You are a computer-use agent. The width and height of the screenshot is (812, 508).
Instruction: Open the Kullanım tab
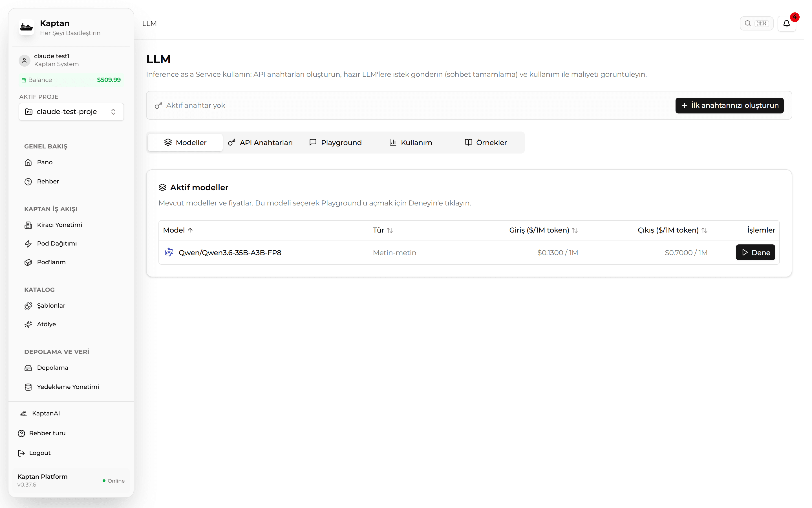point(411,143)
